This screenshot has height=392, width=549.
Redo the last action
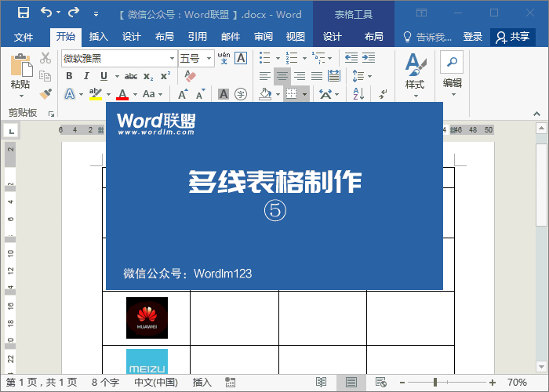[x=74, y=13]
